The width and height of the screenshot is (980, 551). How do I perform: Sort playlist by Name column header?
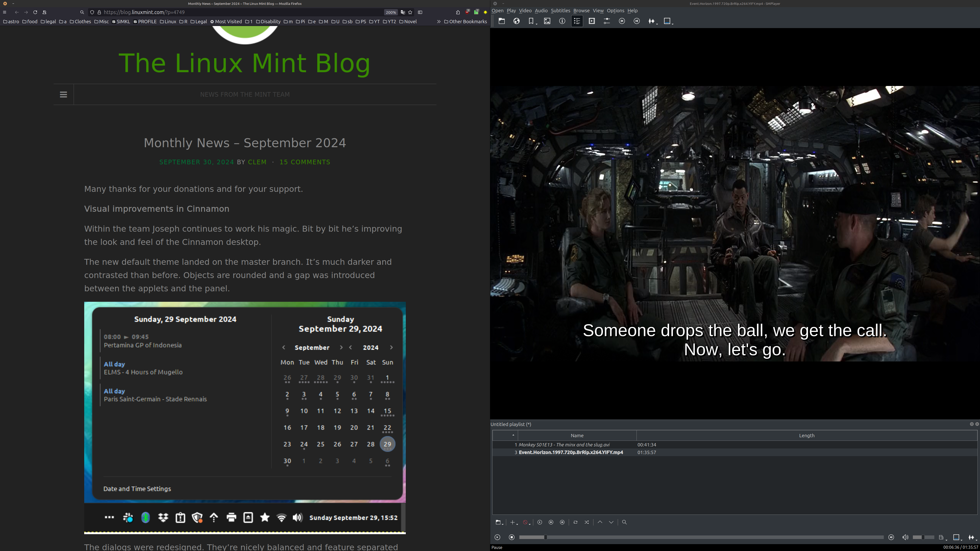tap(577, 436)
